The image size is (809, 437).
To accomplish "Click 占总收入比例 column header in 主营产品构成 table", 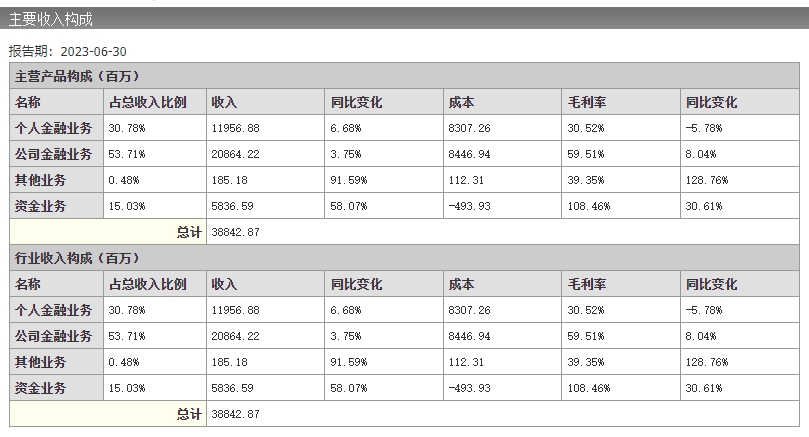I will click(147, 102).
